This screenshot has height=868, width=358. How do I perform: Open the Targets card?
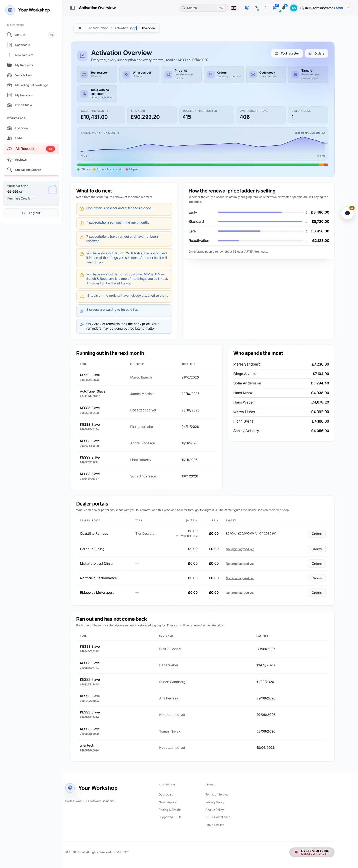[308, 75]
